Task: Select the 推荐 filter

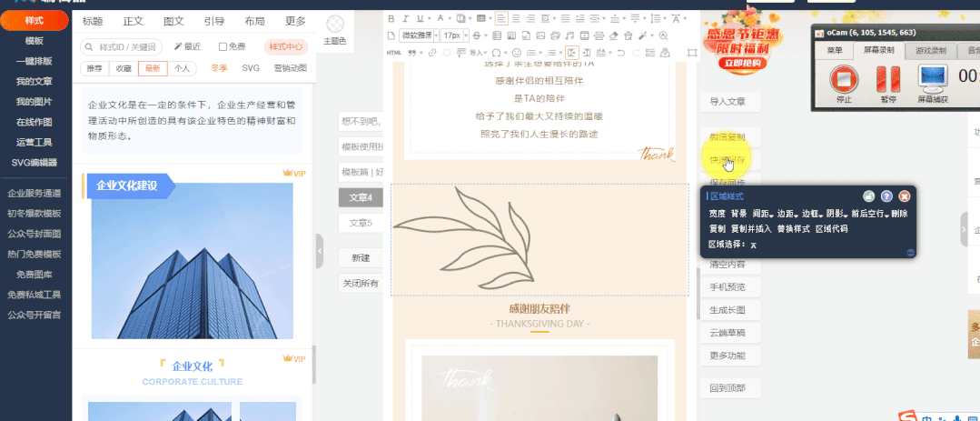Action: (x=94, y=68)
